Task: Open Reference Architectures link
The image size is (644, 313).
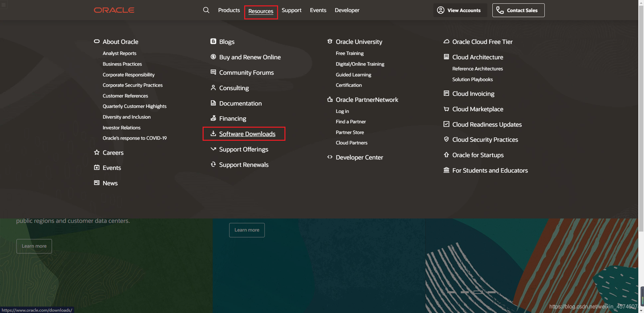Action: [477, 69]
